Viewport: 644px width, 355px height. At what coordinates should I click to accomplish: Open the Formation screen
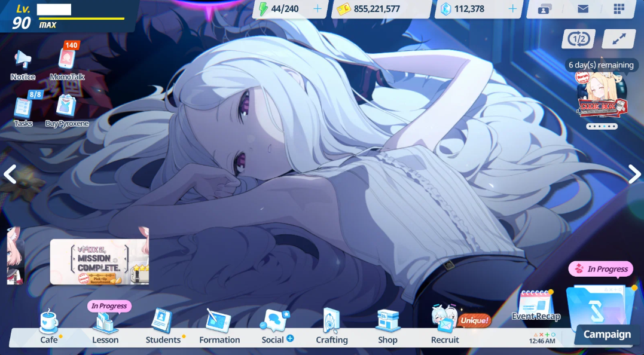pos(219,327)
